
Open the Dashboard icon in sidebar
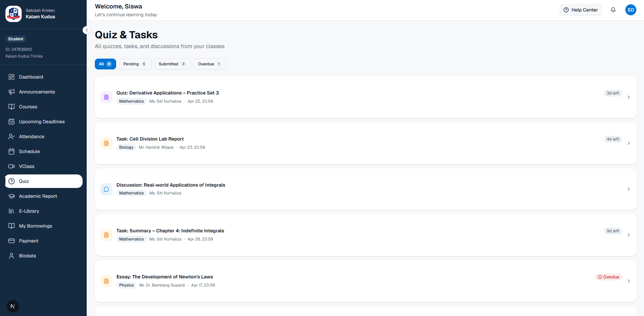click(12, 77)
